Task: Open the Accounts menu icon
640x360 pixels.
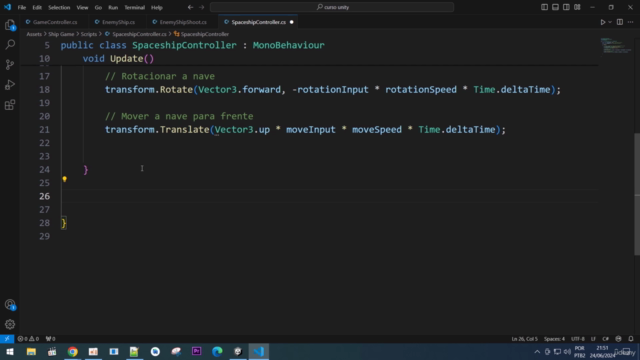Action: [x=10, y=304]
